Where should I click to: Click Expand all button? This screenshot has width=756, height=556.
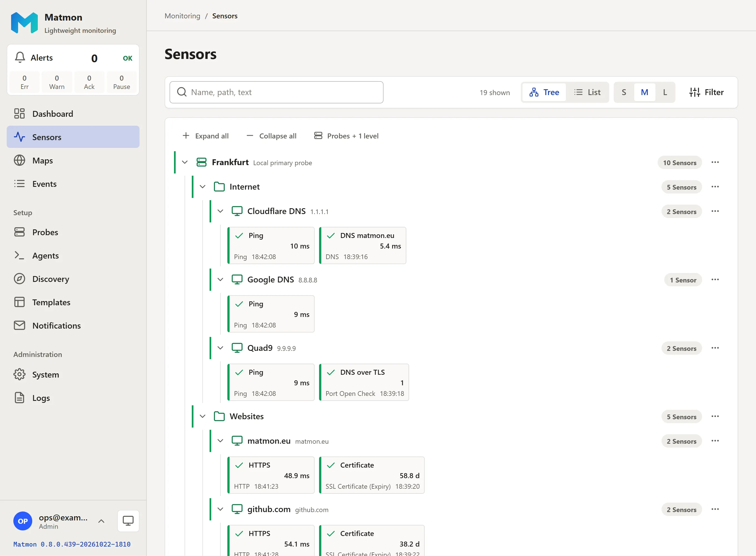205,136
